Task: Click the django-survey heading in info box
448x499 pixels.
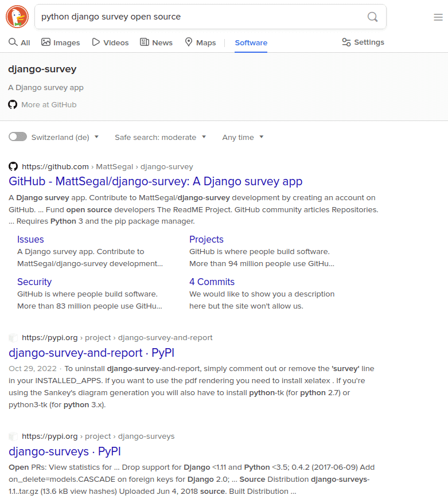Action: [42, 69]
